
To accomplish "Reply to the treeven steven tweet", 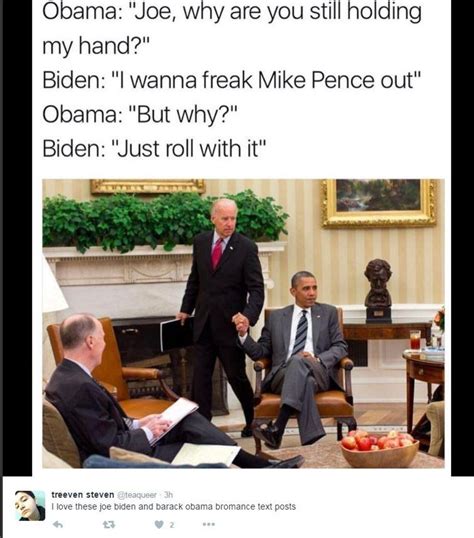I will pos(59,524).
